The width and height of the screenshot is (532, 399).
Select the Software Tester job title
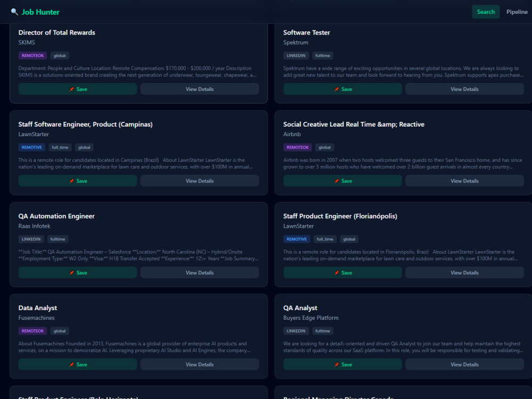pyautogui.click(x=306, y=32)
